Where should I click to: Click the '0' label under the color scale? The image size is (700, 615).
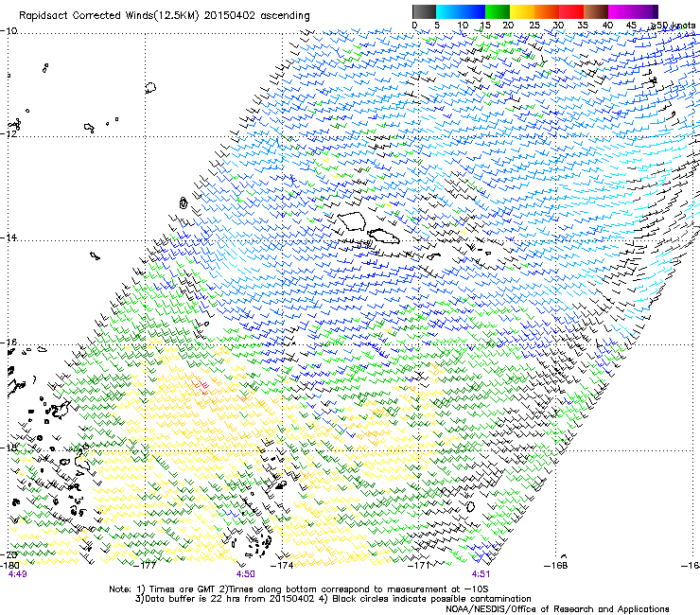click(414, 26)
